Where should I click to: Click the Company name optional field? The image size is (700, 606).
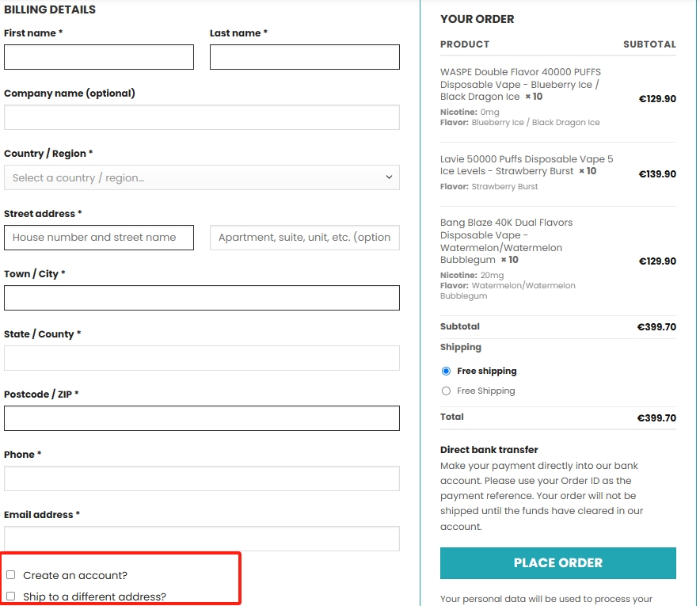pyautogui.click(x=202, y=117)
